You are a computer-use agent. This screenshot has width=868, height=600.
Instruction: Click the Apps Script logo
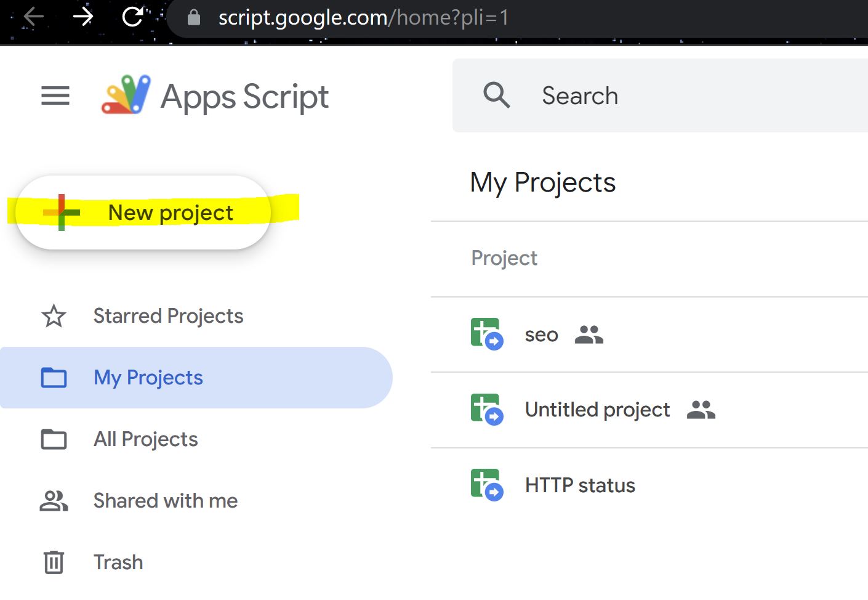(126, 95)
